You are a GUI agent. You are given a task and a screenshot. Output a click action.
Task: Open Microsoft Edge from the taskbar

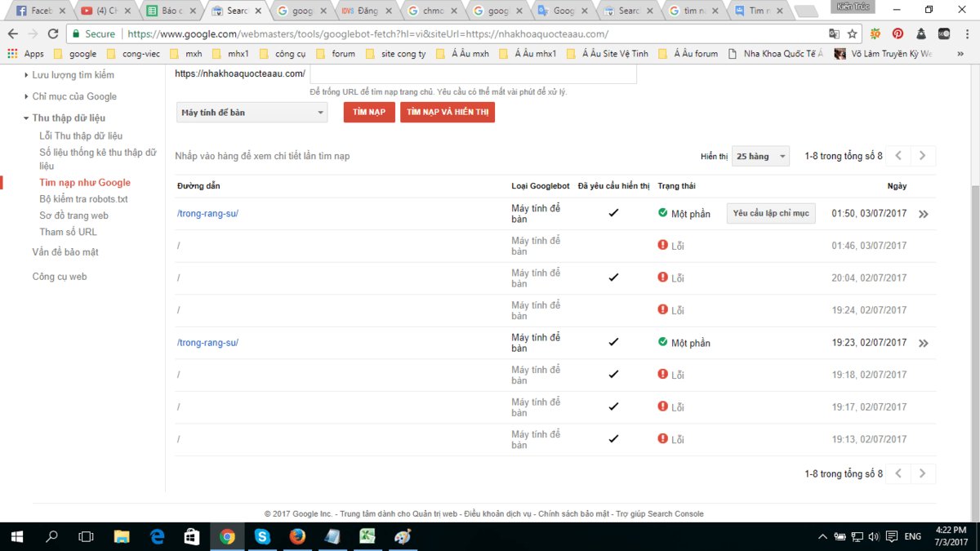(158, 536)
